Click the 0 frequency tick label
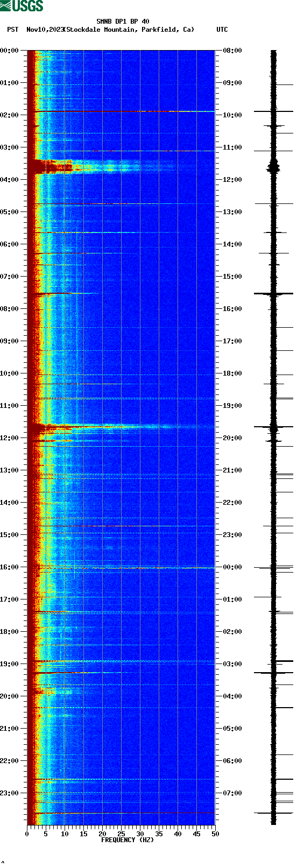Image resolution: width=297 pixels, height=868 pixels. 27,834
